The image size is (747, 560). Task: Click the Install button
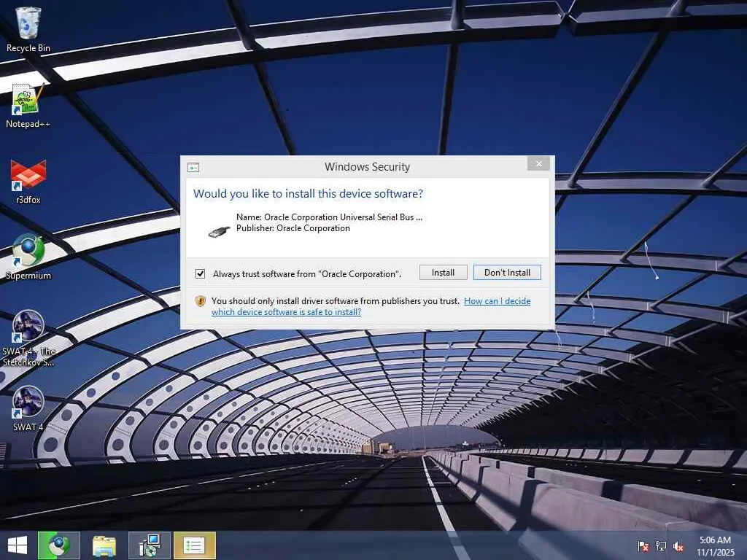coord(443,273)
